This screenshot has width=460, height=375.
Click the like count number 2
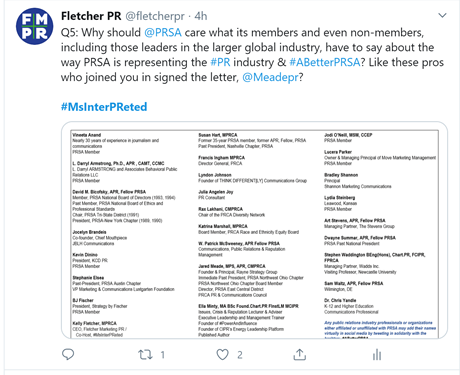(x=240, y=355)
